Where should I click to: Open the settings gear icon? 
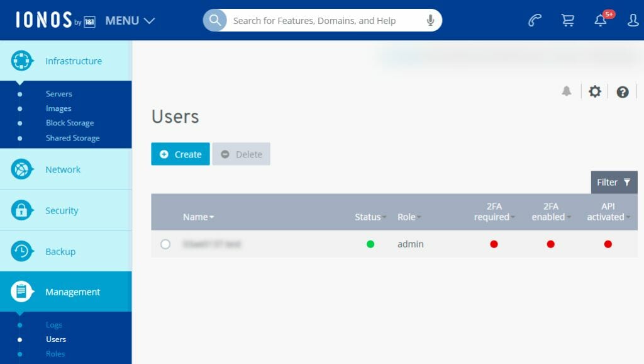click(x=594, y=92)
